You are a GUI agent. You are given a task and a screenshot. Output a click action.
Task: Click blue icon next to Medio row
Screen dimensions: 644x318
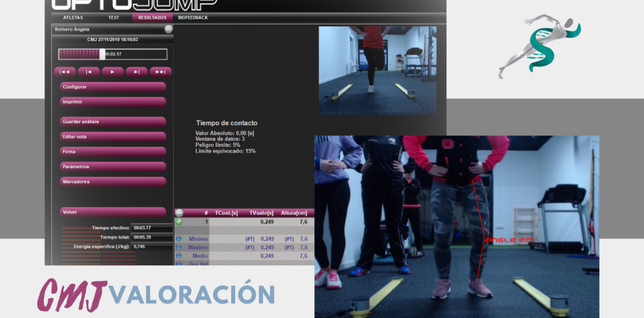pyautogui.click(x=179, y=256)
